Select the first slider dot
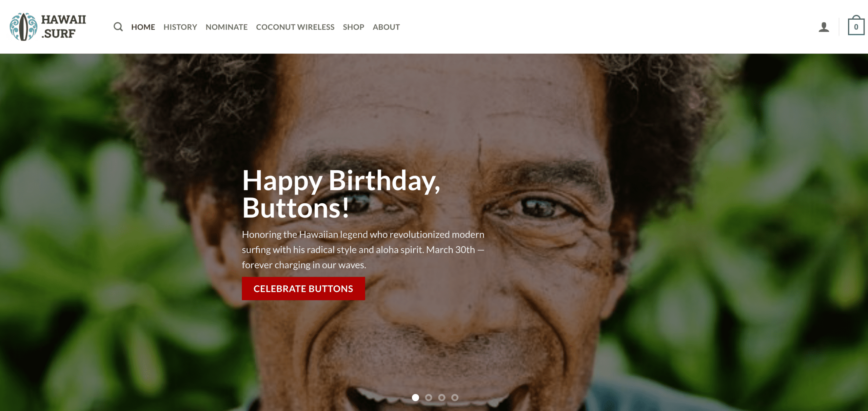Screen dimensions: 868x411 415,397
